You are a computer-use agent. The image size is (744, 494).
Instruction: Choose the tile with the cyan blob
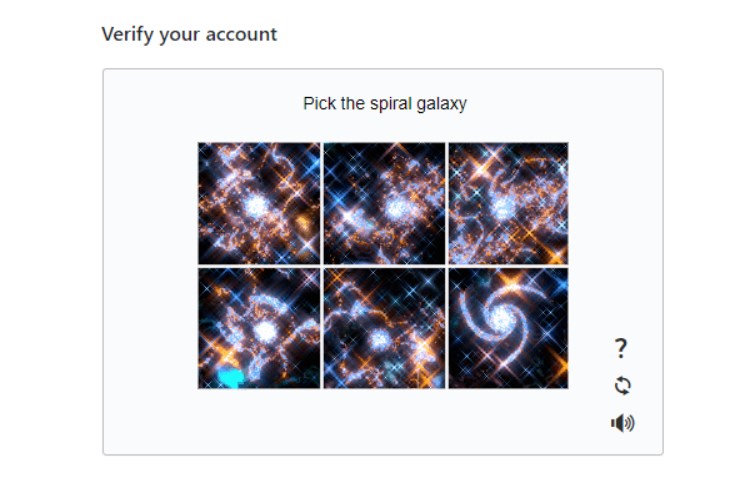tap(259, 328)
